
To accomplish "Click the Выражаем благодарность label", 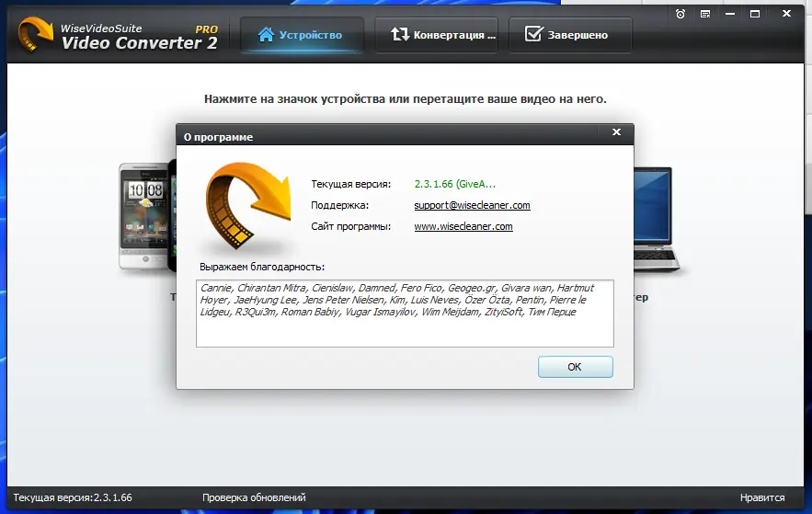I will [262, 267].
